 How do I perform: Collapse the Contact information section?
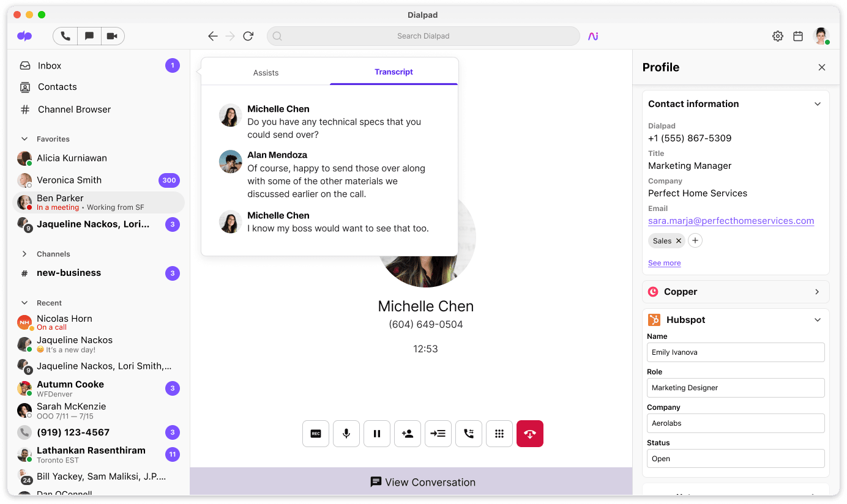click(818, 103)
